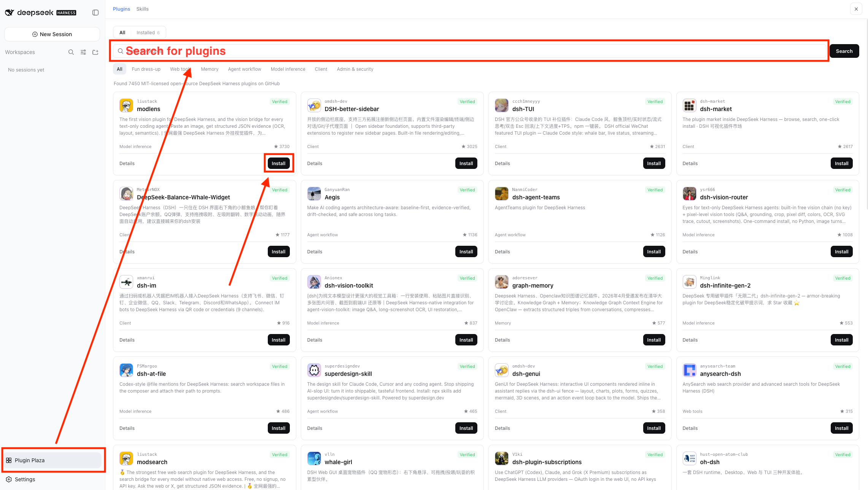Install the DSH-better-sidebar plugin
868x490 pixels.
[x=466, y=163]
